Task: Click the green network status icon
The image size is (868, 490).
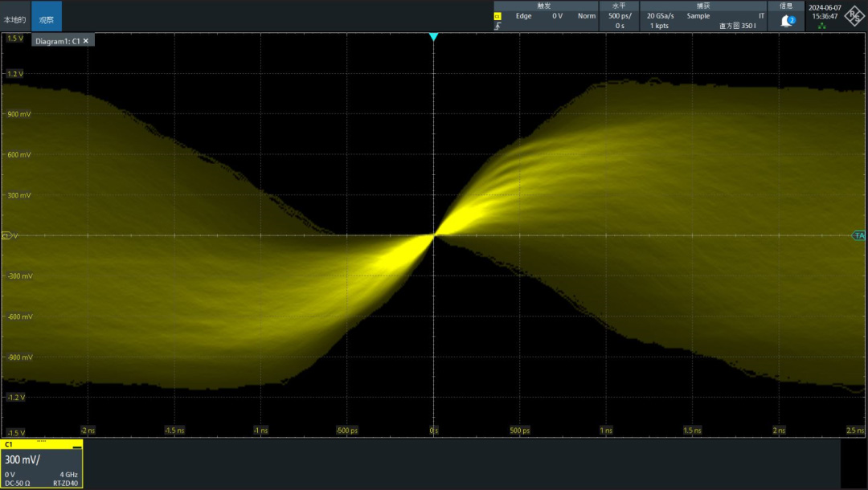Action: click(x=821, y=26)
